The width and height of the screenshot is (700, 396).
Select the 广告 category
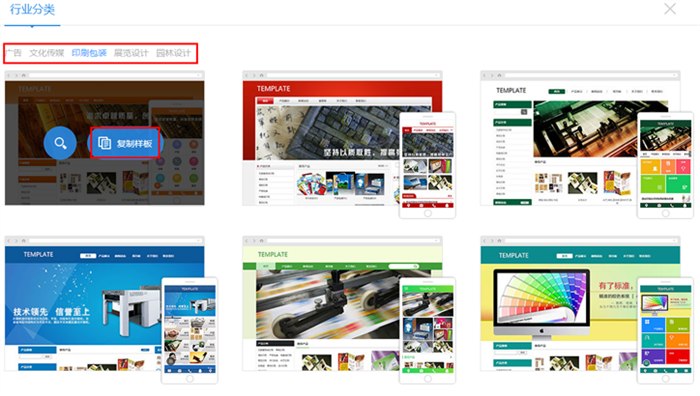pyautogui.click(x=14, y=53)
